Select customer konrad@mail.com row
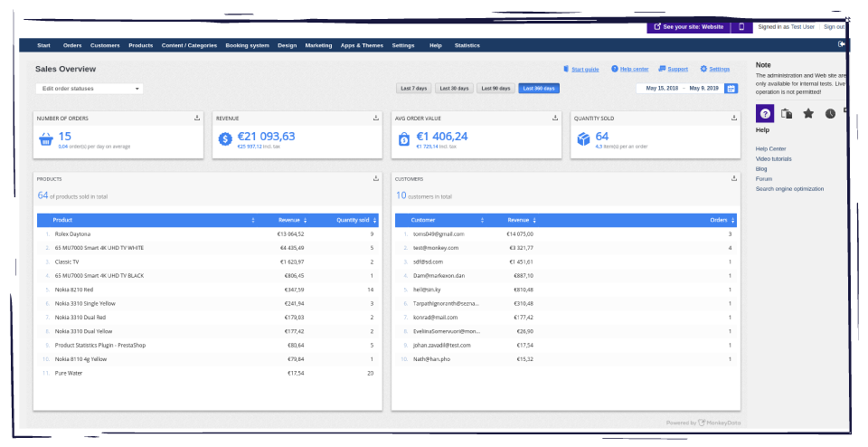Image resolution: width=868 pixels, height=447 pixels. (x=566, y=318)
